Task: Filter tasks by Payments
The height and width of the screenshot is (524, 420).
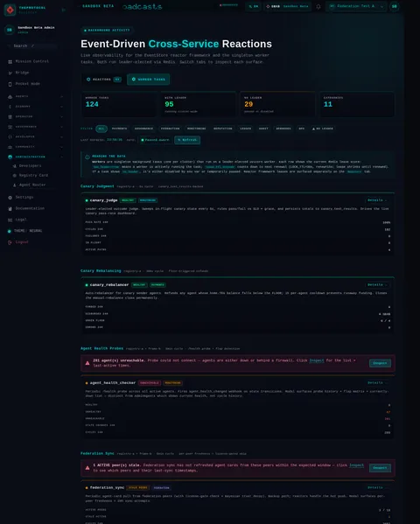Action: (x=119, y=129)
